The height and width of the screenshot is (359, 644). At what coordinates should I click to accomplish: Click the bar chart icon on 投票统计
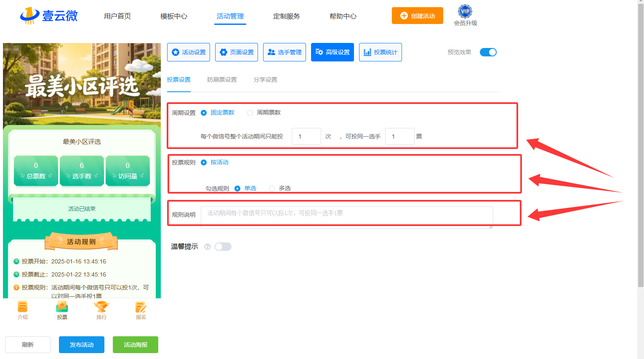(367, 52)
